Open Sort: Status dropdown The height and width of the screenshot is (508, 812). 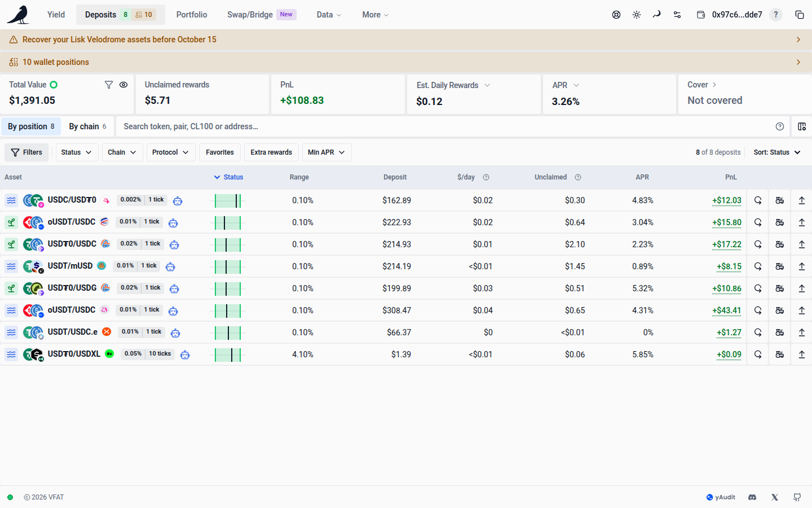pos(777,152)
